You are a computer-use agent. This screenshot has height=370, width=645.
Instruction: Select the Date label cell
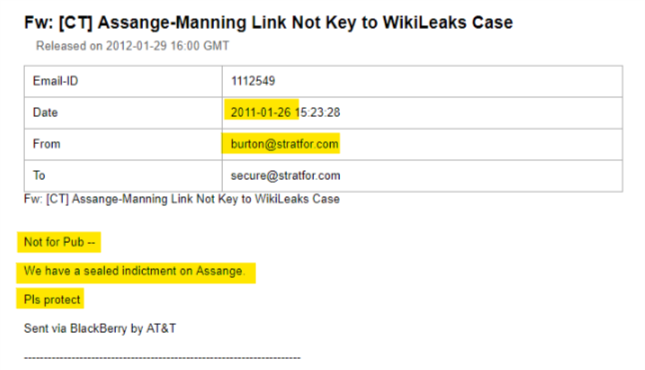(123, 113)
